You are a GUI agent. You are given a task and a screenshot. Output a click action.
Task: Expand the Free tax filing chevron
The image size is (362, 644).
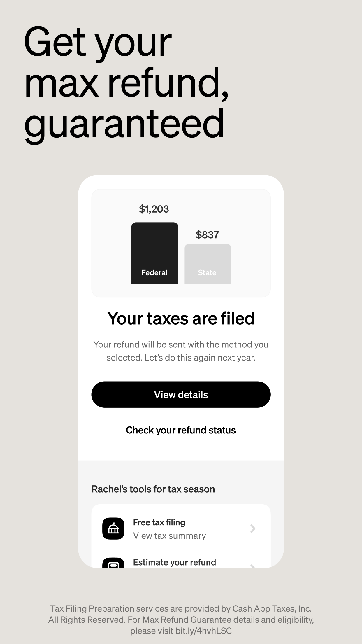point(253,528)
